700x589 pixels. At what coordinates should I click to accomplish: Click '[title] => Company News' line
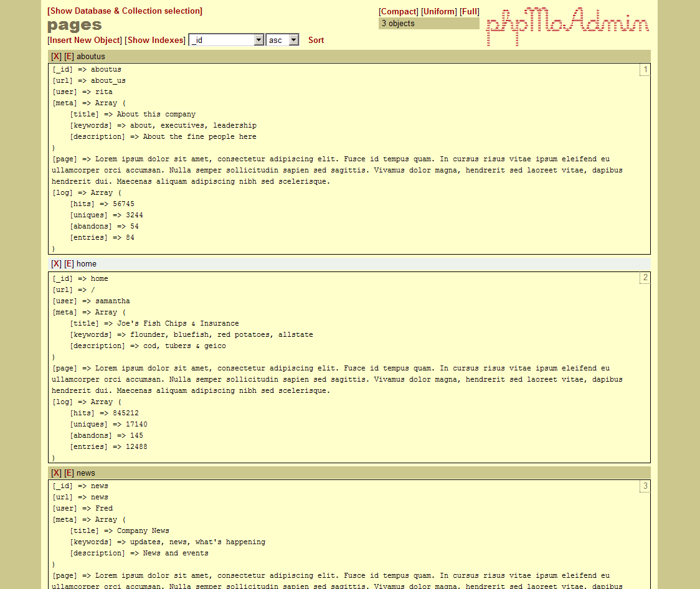(119, 530)
